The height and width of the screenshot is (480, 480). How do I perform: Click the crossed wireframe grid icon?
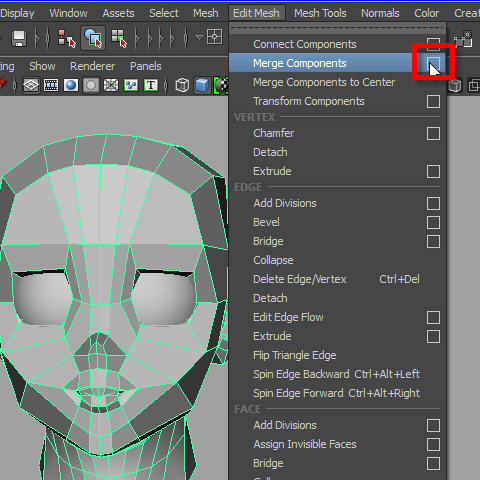[111, 85]
